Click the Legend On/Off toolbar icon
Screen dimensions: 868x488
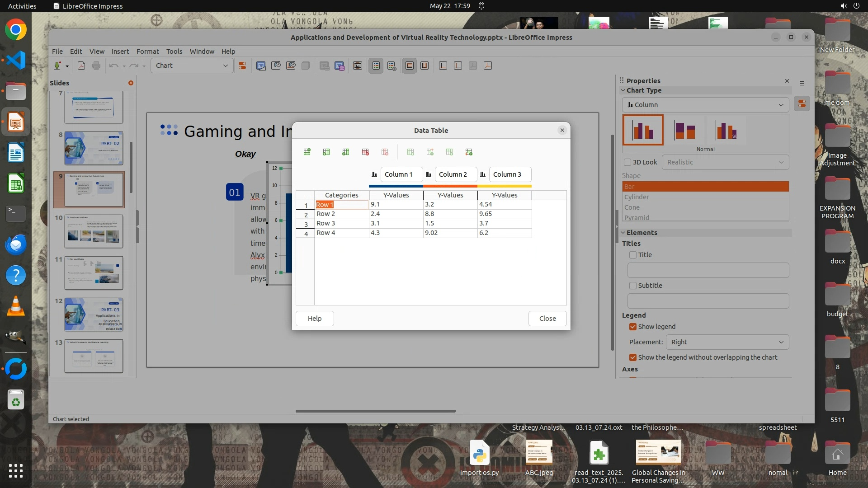coord(376,66)
